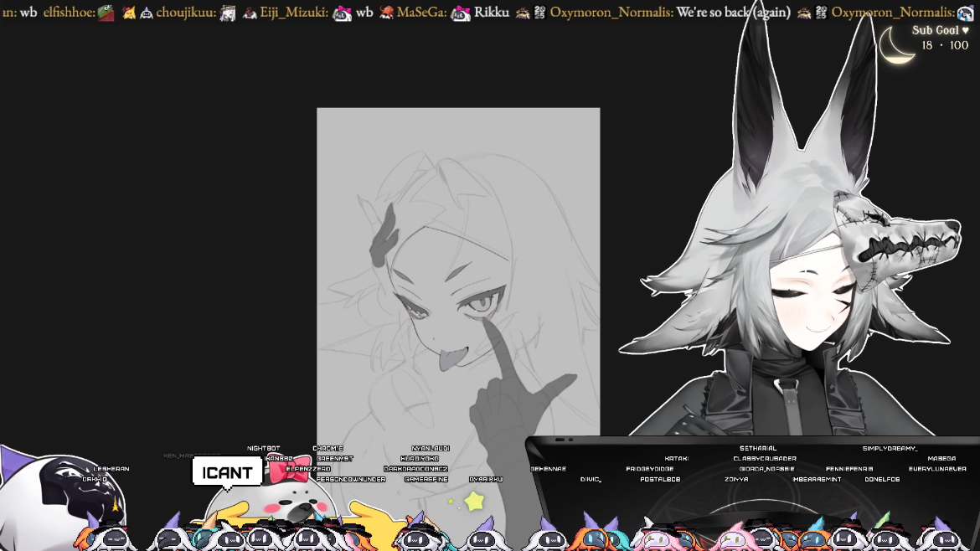The height and width of the screenshot is (551, 980).
Task: Click the frog emote after elfishhoe
Action: (x=106, y=13)
